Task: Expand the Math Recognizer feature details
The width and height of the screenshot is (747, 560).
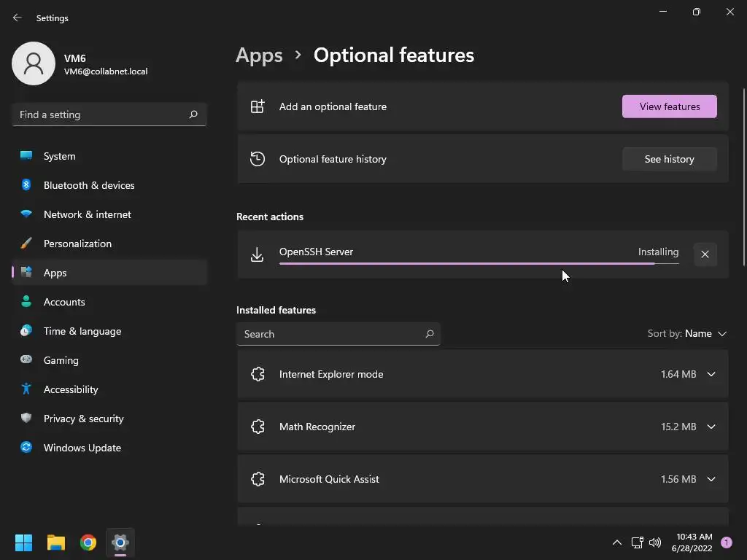Action: coord(711,427)
